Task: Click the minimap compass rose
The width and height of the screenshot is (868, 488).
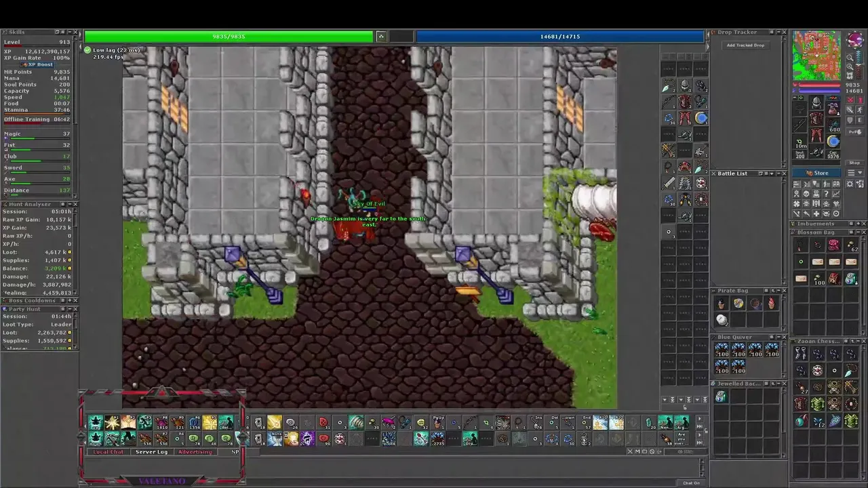Action: click(856, 40)
